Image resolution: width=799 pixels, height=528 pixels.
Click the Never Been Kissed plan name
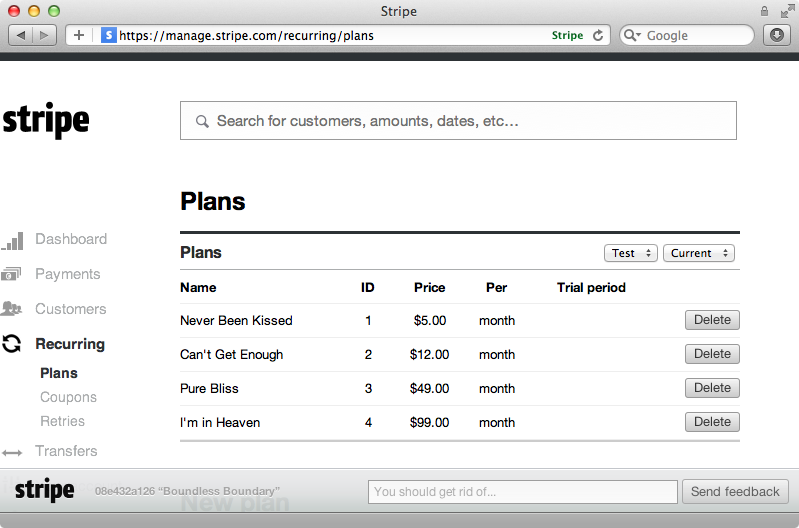236,321
